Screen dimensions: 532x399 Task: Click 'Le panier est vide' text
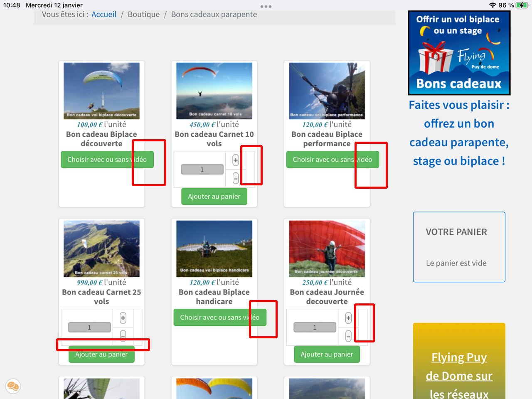(456, 263)
